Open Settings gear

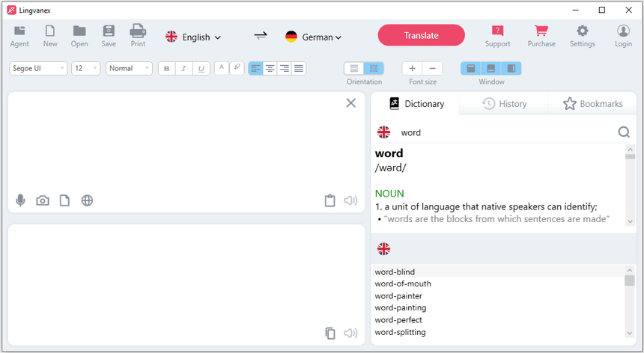click(x=582, y=36)
